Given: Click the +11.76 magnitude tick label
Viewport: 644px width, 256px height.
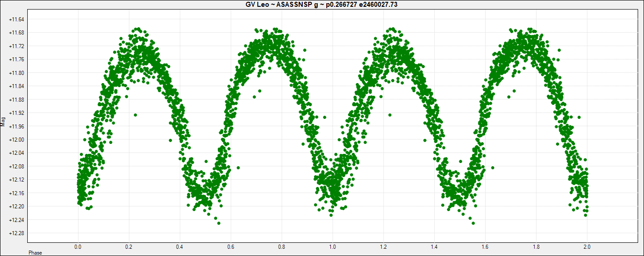Looking at the screenshot, I should (17, 59).
